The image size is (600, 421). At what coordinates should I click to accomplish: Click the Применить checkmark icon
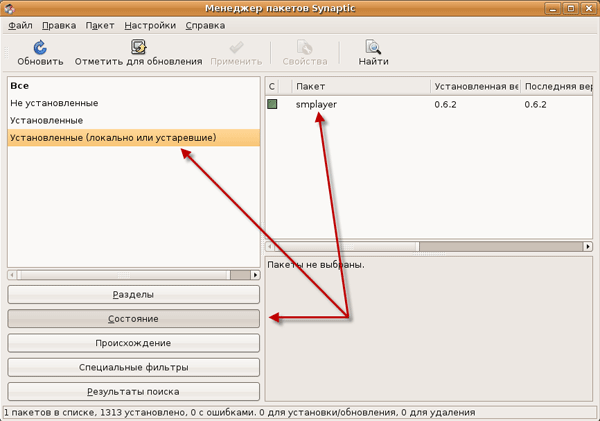coord(236,47)
